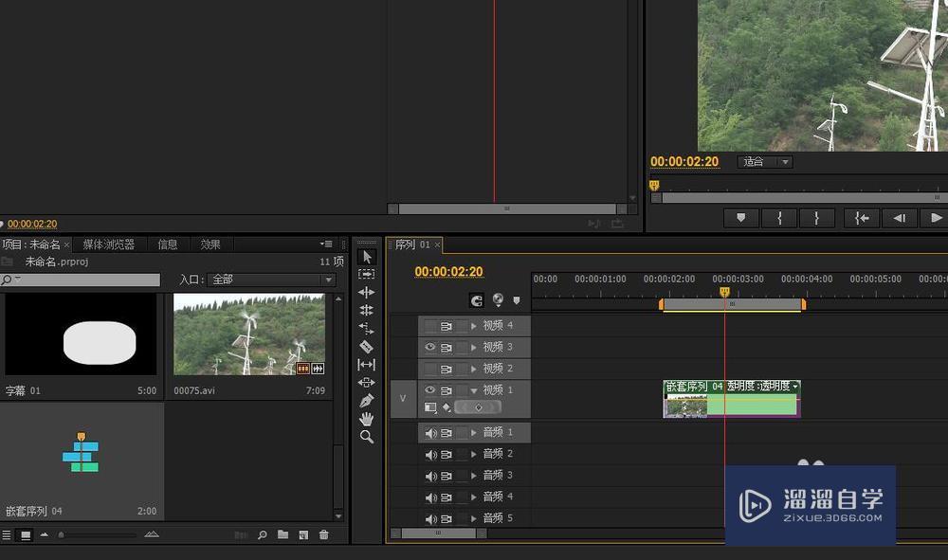The height and width of the screenshot is (560, 948).
Task: Click the thumbnail size zoom slider
Action: pyautogui.click(x=63, y=535)
